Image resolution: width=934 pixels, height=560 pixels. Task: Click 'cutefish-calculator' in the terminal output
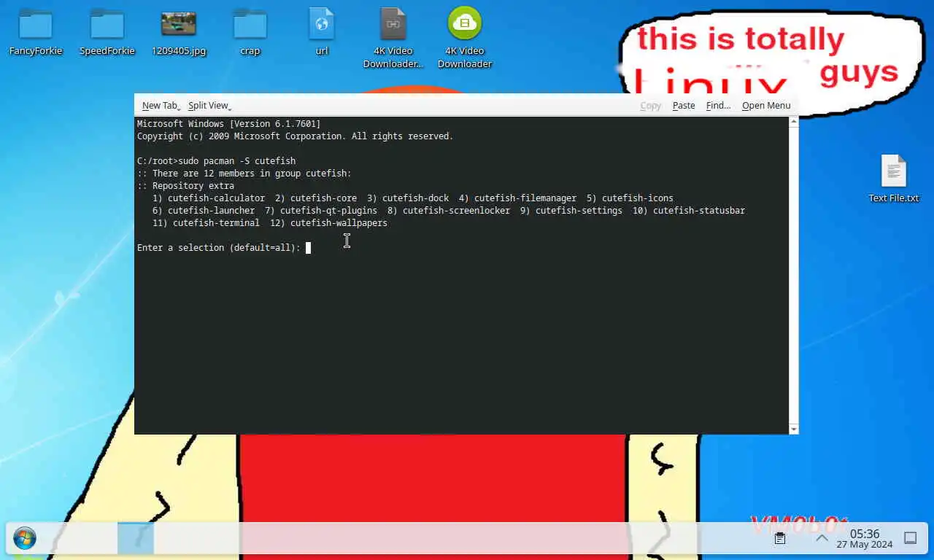pyautogui.click(x=216, y=198)
